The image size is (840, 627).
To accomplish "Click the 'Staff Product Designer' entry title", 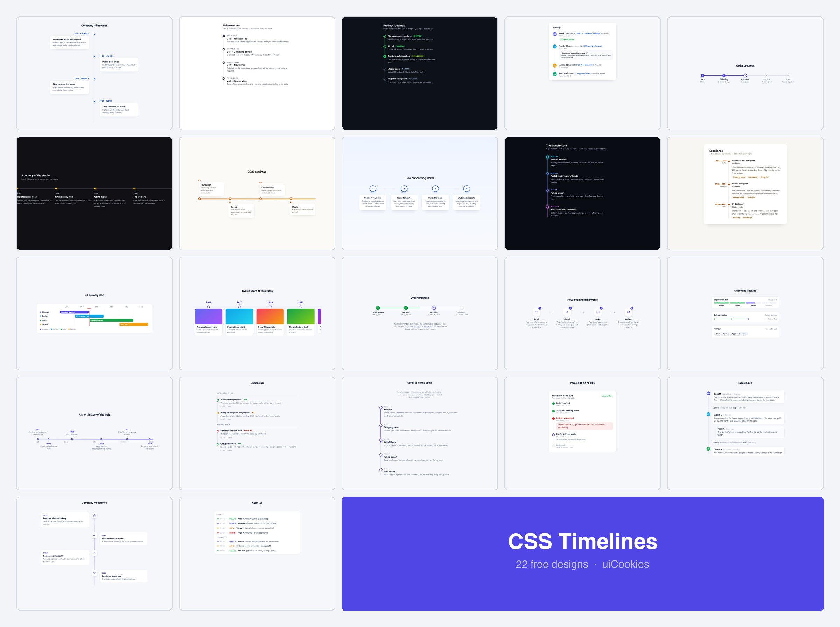I will pyautogui.click(x=743, y=161).
